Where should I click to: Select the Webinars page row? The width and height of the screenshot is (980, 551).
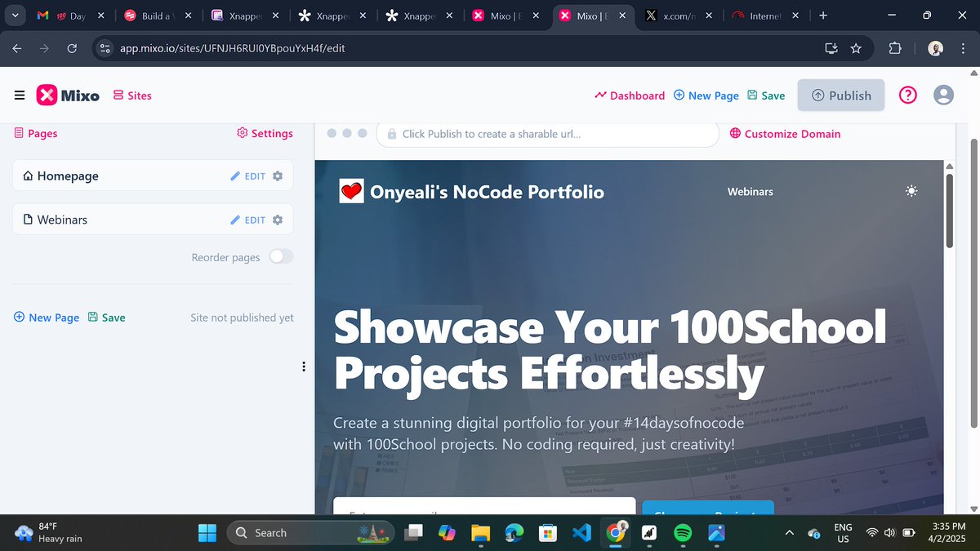click(x=153, y=220)
